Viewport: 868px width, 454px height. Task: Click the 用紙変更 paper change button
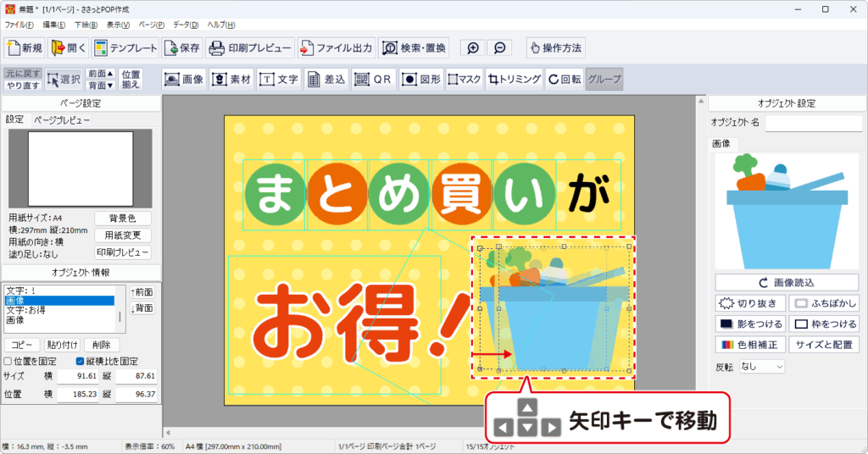point(122,235)
